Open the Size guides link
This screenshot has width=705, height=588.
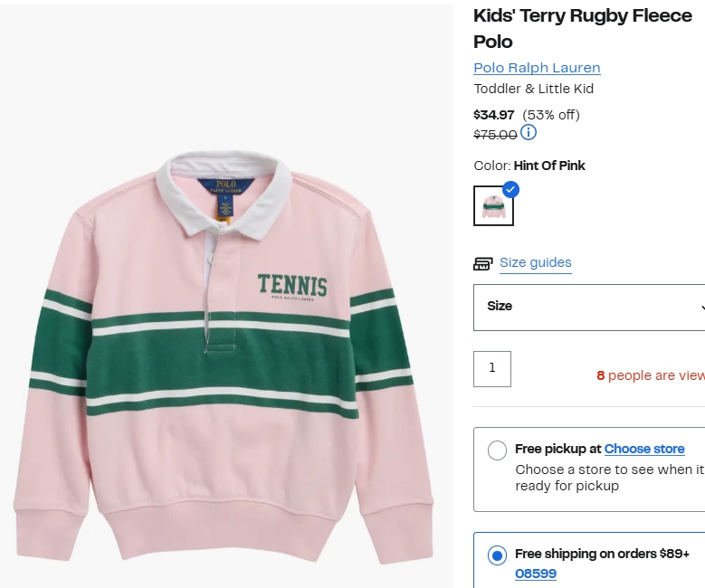535,262
